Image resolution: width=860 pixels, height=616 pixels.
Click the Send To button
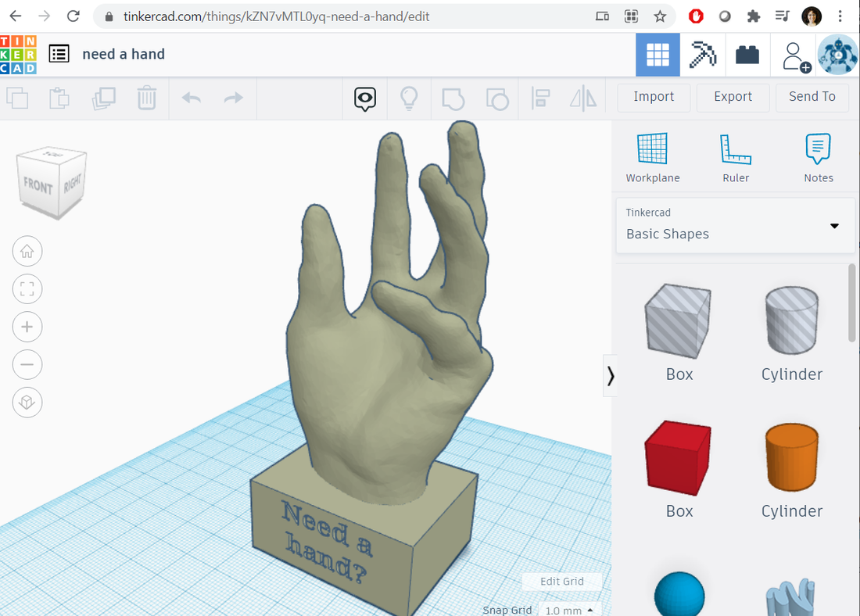click(812, 96)
